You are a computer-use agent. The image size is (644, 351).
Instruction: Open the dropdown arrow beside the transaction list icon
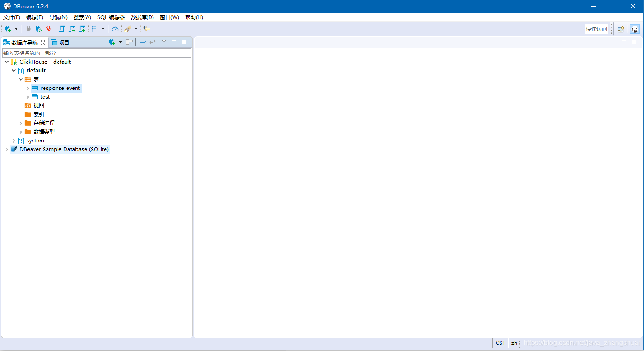pos(103,29)
